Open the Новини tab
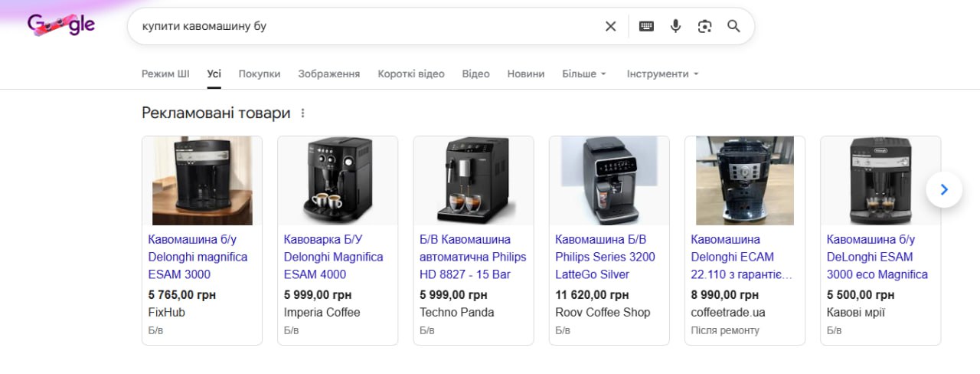 click(x=526, y=74)
